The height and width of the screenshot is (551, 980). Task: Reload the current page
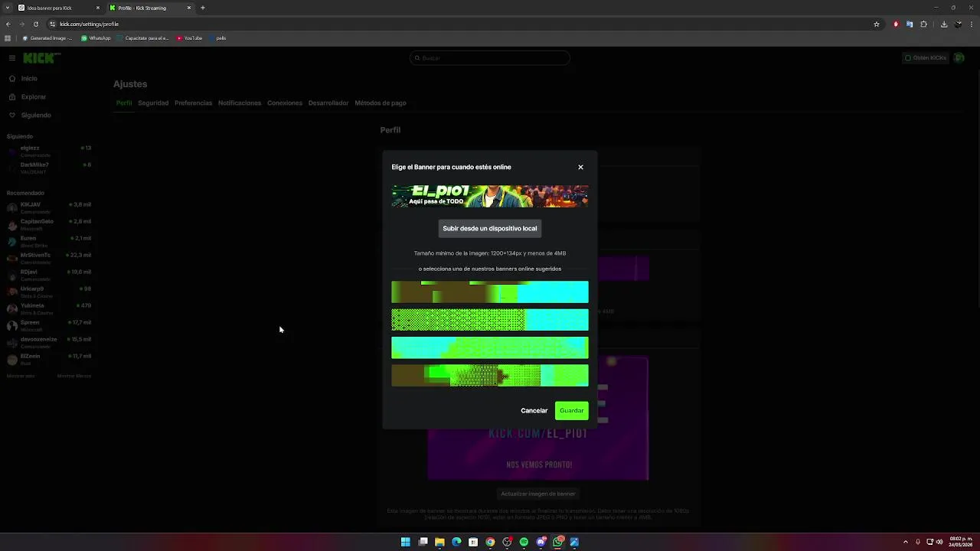pyautogui.click(x=36, y=24)
